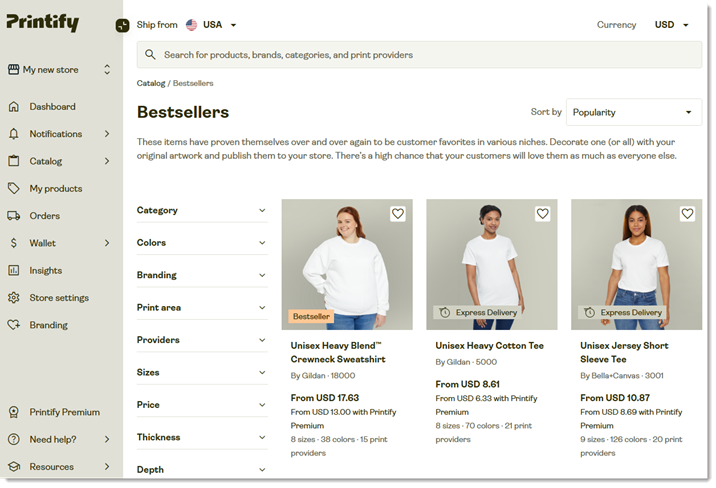
Task: Click the search magnifier icon
Action: [x=150, y=55]
